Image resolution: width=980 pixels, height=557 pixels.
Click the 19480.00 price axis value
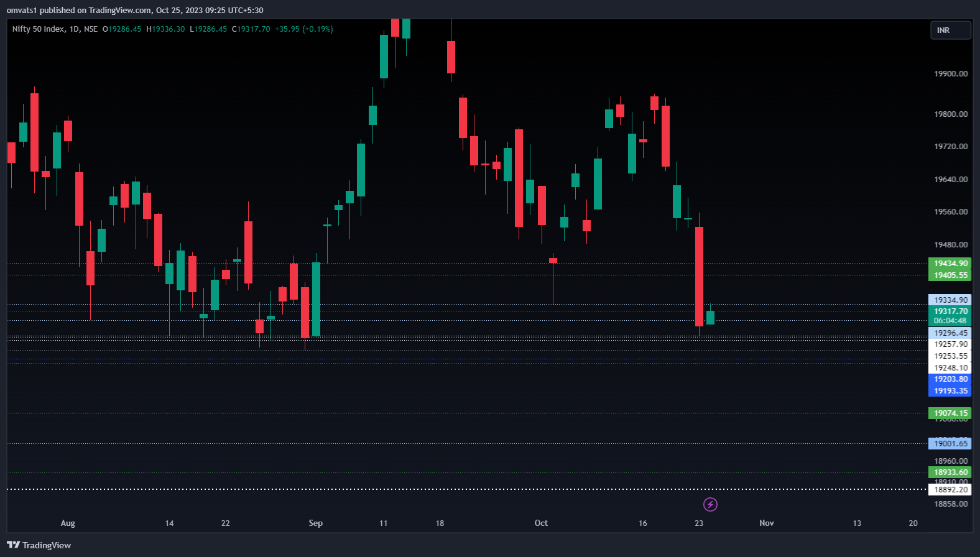(951, 245)
